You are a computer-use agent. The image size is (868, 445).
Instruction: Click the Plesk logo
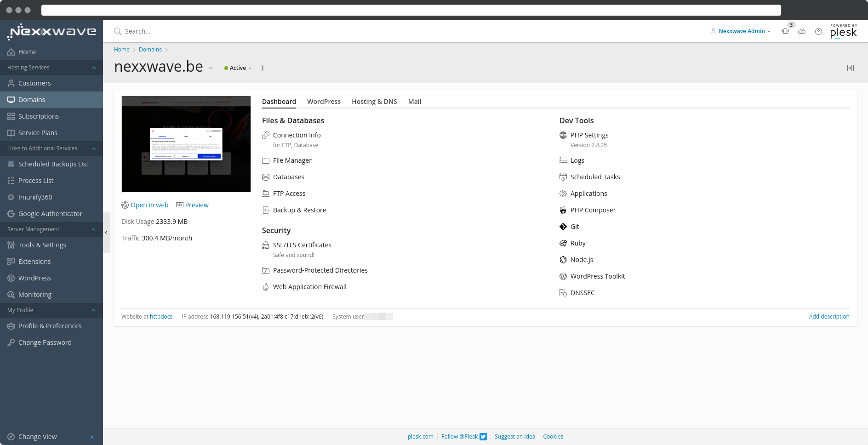(844, 31)
